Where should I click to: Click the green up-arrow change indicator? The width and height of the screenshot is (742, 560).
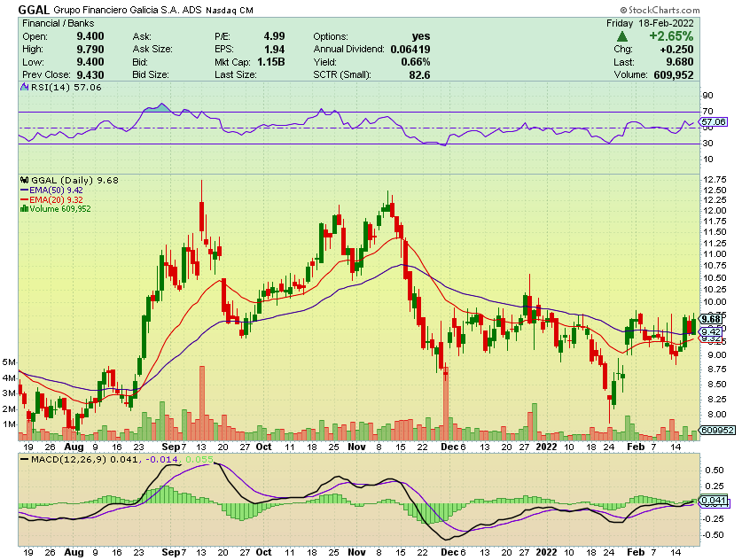[623, 36]
